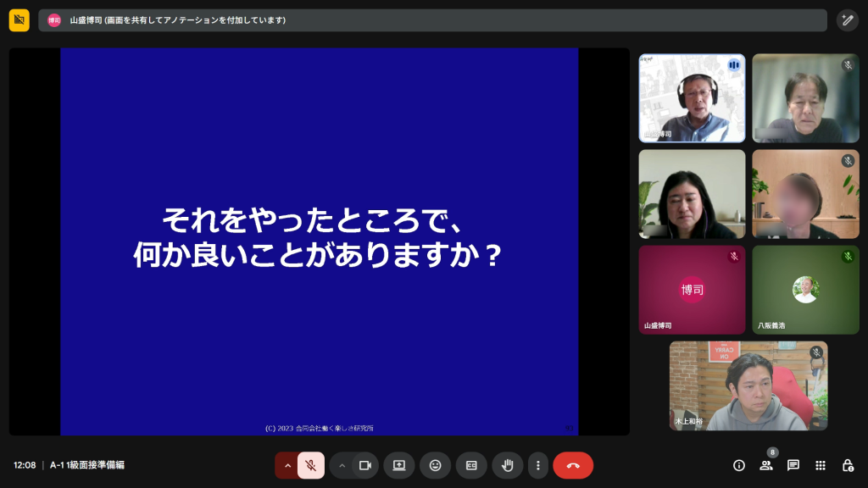Unmute the microphone
868x488 pixels.
[x=311, y=465]
